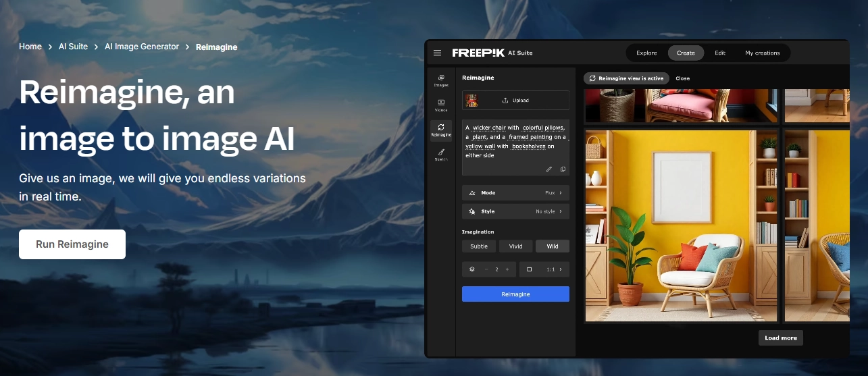
Task: Click the Reimagine view is active badge
Action: click(626, 78)
